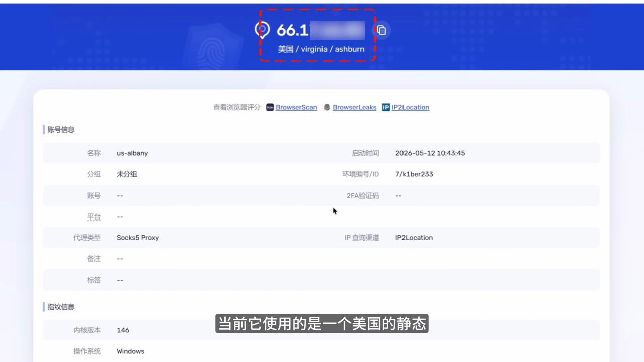
Task: Open the IP2Location link
Action: (411, 107)
